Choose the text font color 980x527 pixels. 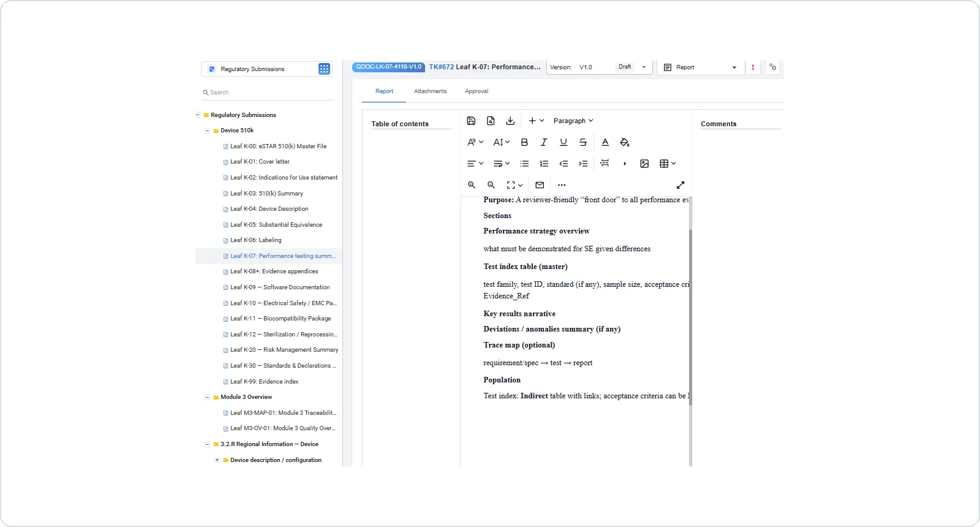pos(605,142)
